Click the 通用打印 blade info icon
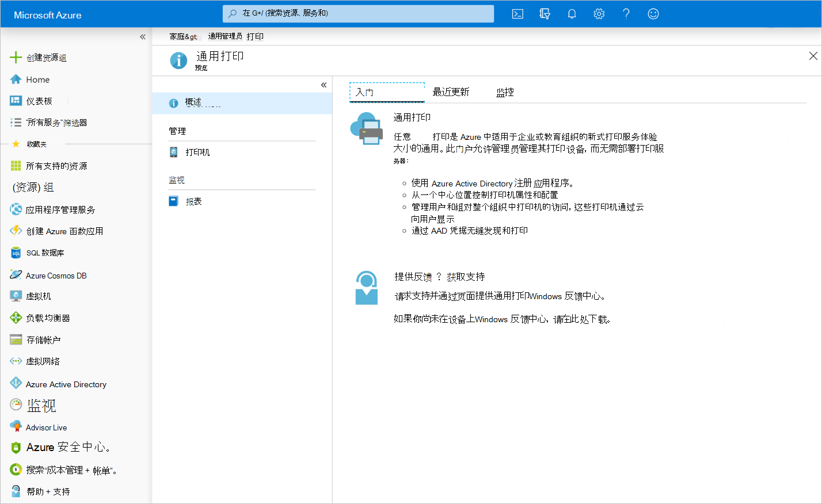Screen dimensions: 822x504 pyautogui.click(x=178, y=60)
